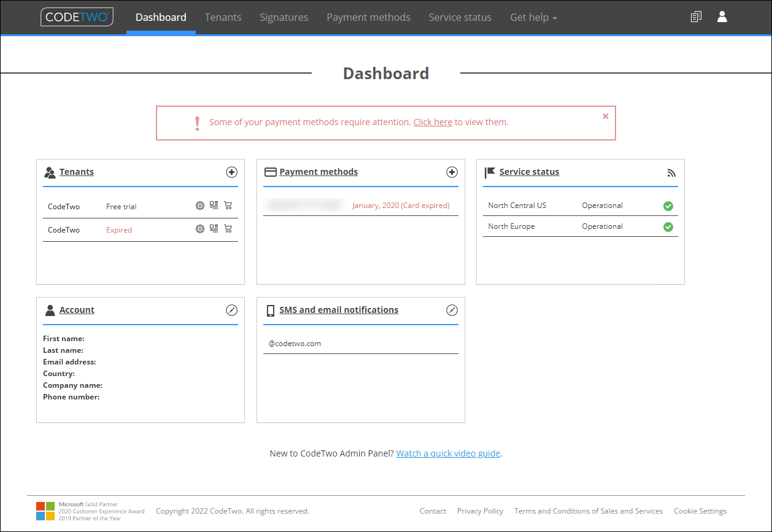This screenshot has height=532, width=772.
Task: Expand the Get help dropdown menu
Action: coord(533,17)
